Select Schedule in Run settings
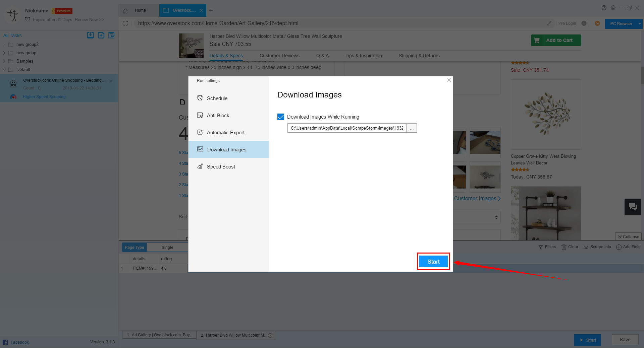Screen dimensions: 644x348 click(229, 98)
